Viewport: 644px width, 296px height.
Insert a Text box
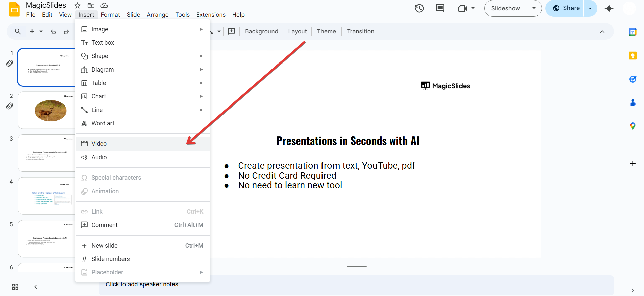143,43
